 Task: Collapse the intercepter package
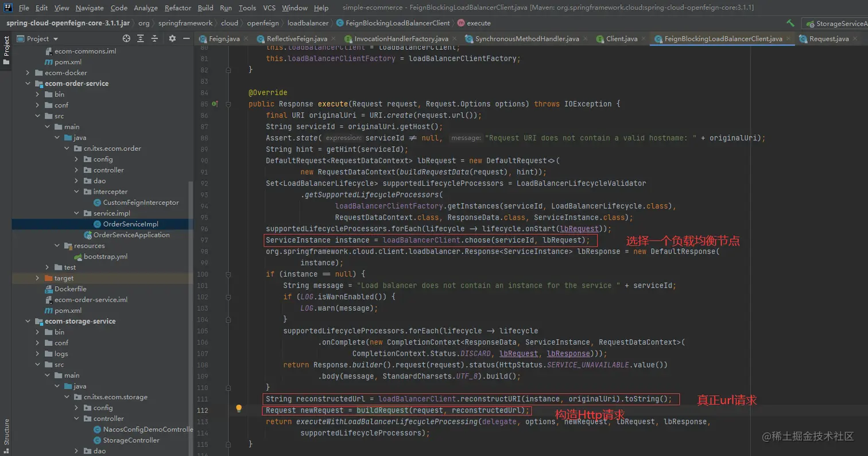pyautogui.click(x=76, y=192)
